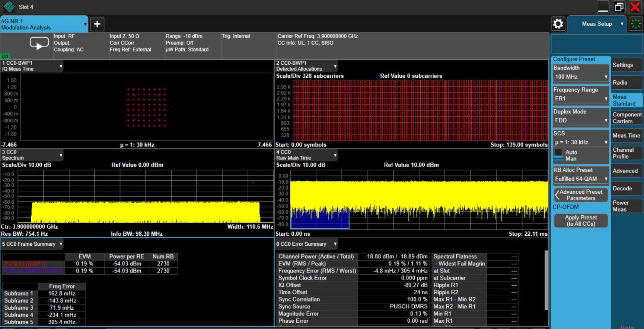Click the Range -10 dBm panel

[192, 46]
